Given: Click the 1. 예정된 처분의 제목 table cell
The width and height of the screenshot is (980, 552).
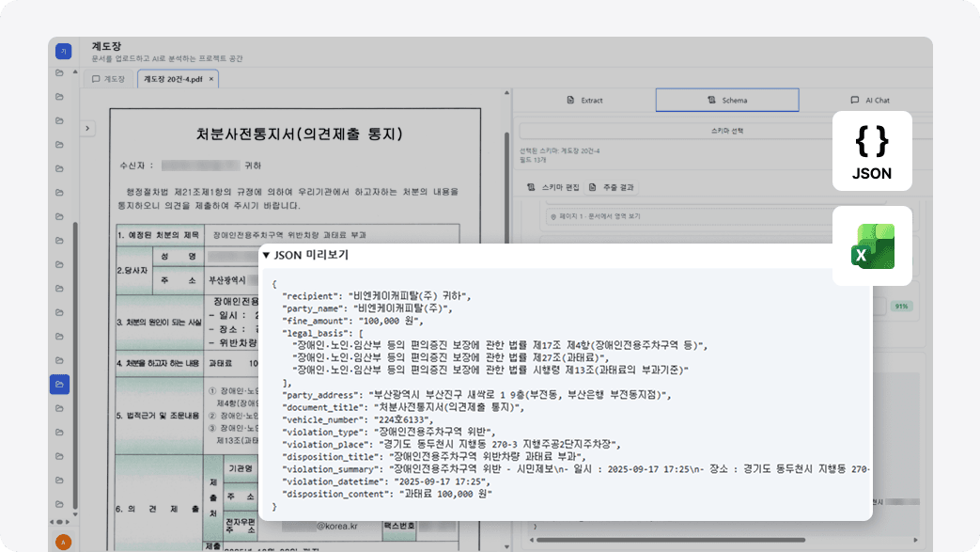Looking at the screenshot, I should click(160, 235).
